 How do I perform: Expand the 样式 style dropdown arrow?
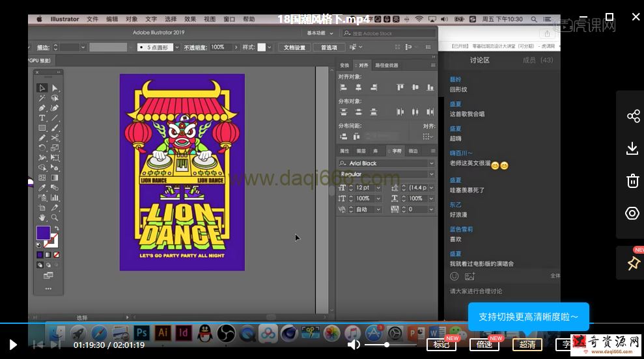(x=270, y=47)
